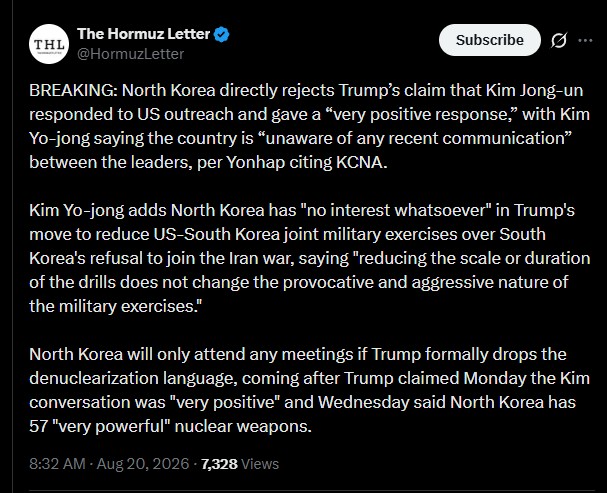Open the THL profile avatar
The height and width of the screenshot is (493, 607).
coord(49,44)
